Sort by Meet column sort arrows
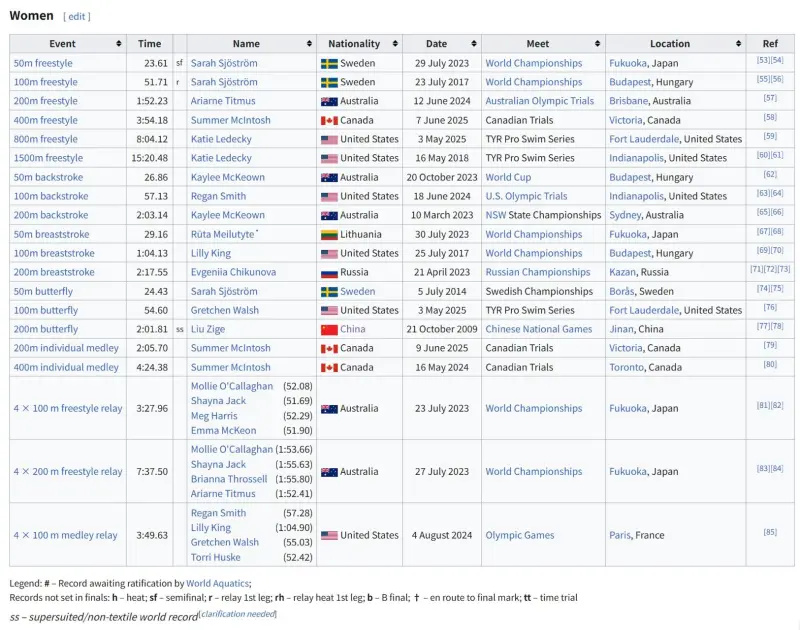The image size is (800, 630). [597, 44]
